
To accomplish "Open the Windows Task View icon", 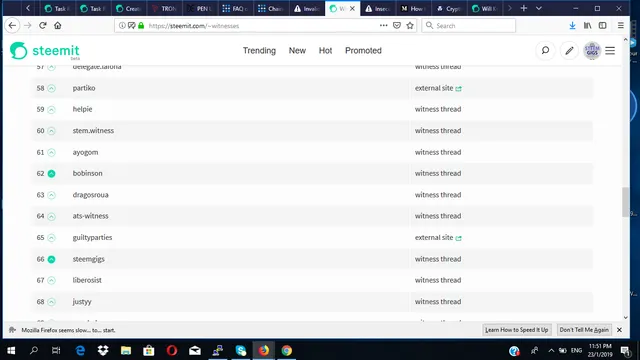I will (x=56, y=351).
